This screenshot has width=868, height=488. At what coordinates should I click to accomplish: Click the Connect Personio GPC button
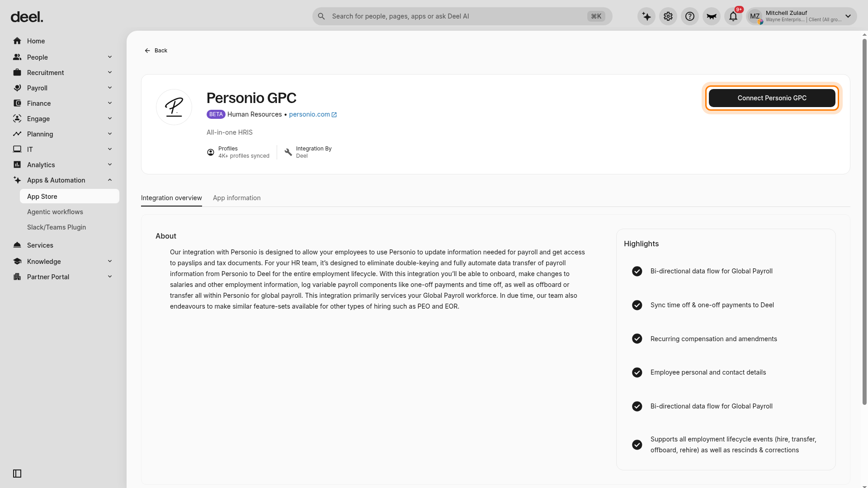pos(772,98)
